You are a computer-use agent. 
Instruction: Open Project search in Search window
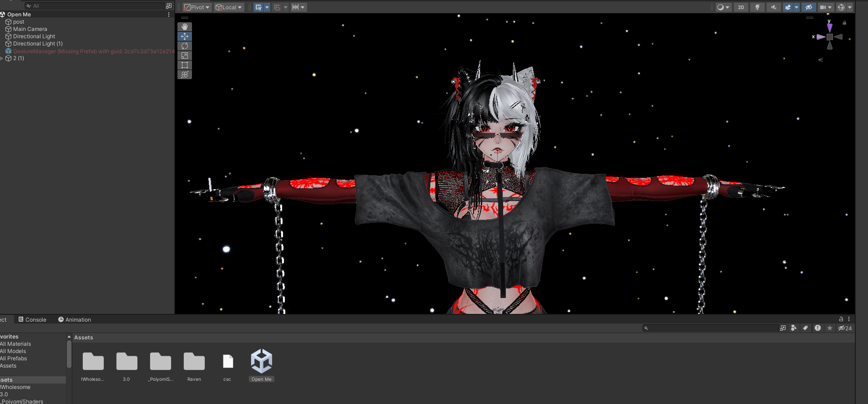(x=783, y=328)
